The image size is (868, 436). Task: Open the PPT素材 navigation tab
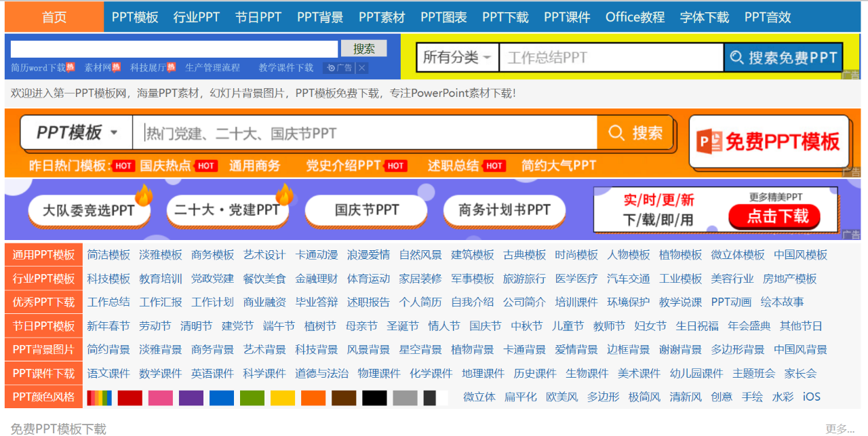click(x=382, y=17)
